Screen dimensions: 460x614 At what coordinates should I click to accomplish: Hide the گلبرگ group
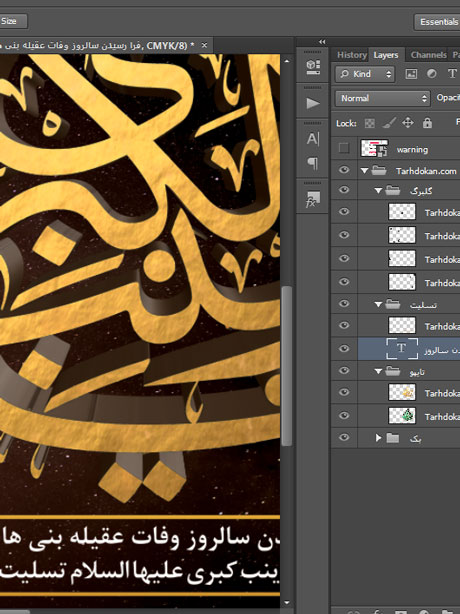tap(344, 190)
